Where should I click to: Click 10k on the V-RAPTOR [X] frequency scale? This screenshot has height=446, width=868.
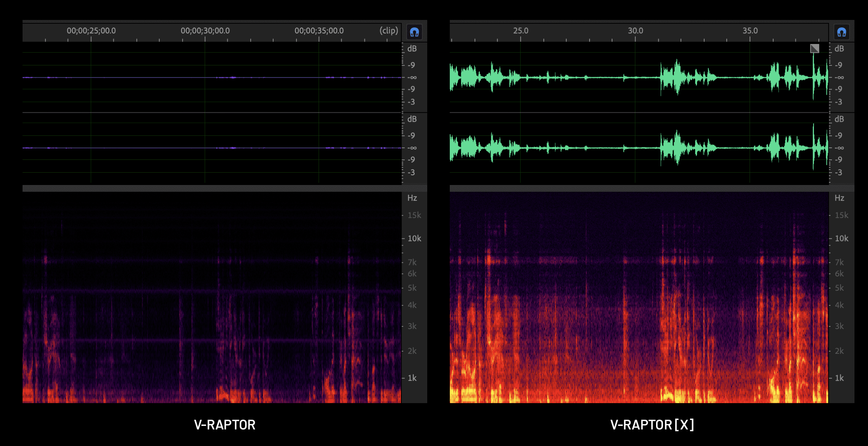[x=842, y=238]
